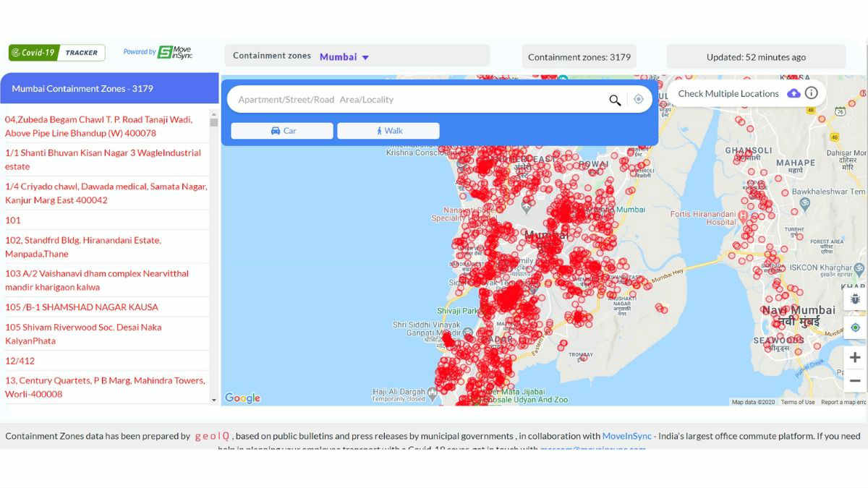The image size is (868, 488).
Task: Select Walk travel mode
Action: [388, 131]
